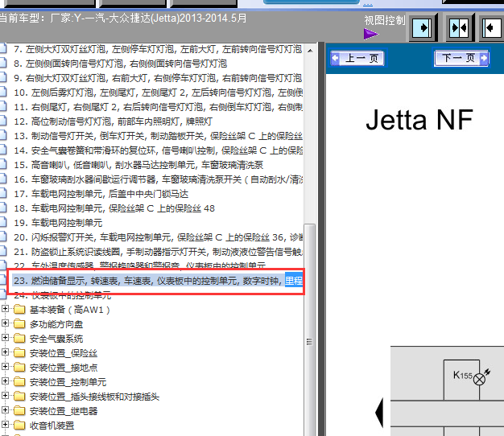Click the 视图控制 label
The image size is (504, 436).
pyautogui.click(x=384, y=20)
